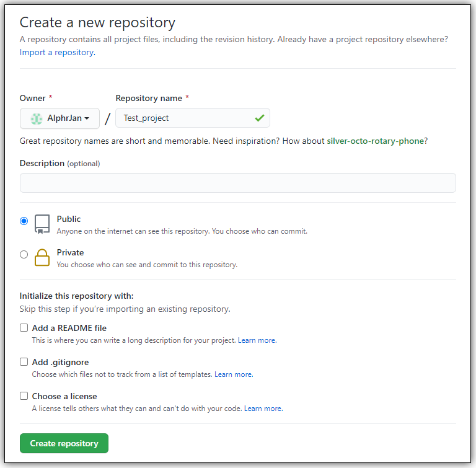Click Learn more link for README file

point(257,340)
